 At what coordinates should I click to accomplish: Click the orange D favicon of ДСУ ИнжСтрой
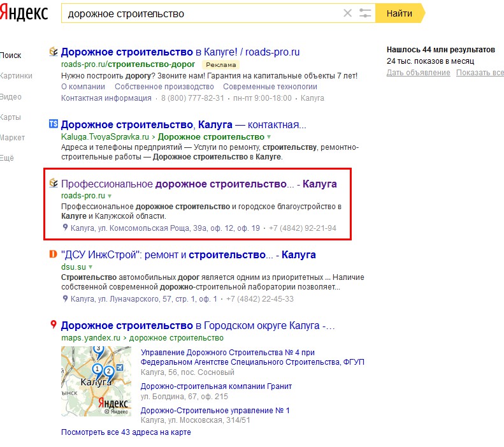point(53,254)
